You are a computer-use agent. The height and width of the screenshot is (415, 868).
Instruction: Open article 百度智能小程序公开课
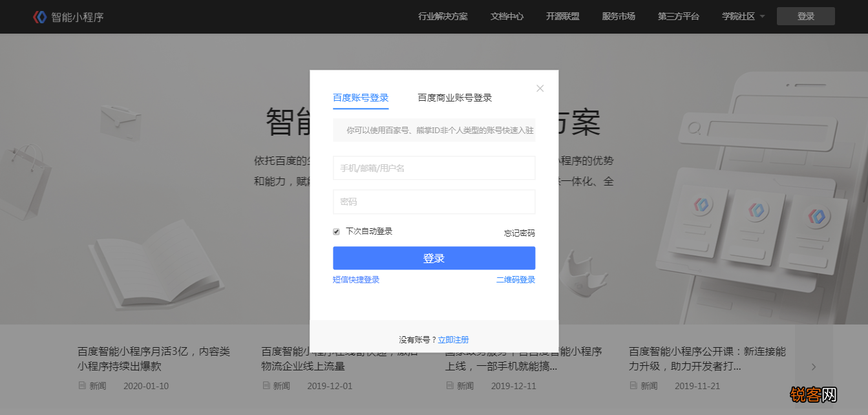[x=707, y=359]
